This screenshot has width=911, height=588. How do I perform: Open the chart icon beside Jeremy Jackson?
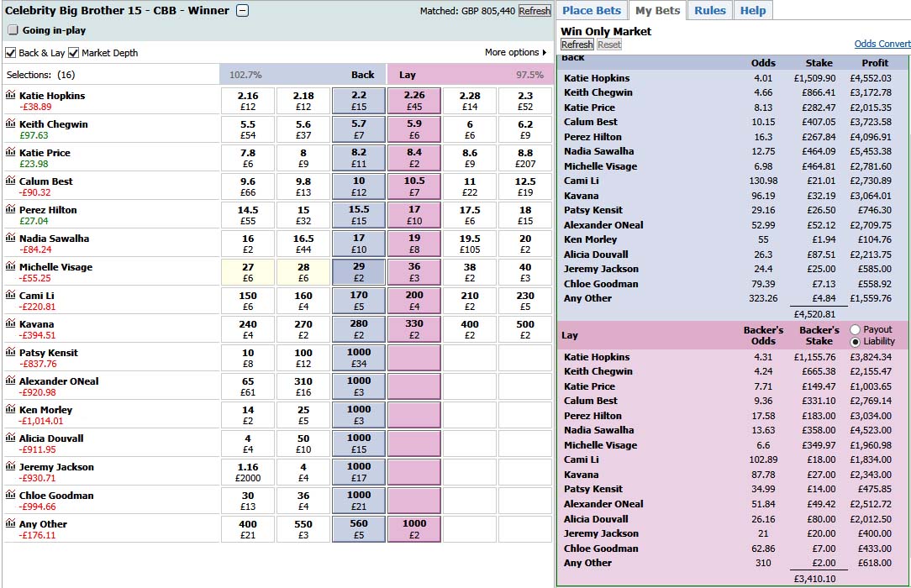[x=10, y=467]
